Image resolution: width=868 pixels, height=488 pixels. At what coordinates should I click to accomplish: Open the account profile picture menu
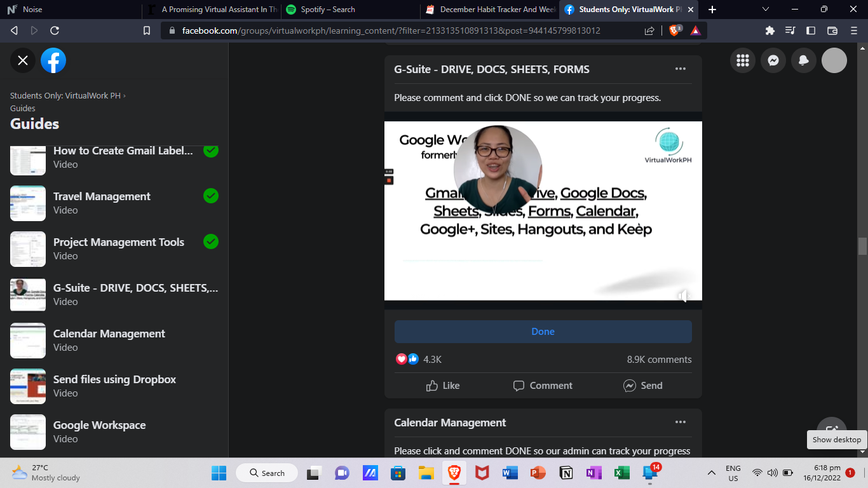tap(834, 60)
